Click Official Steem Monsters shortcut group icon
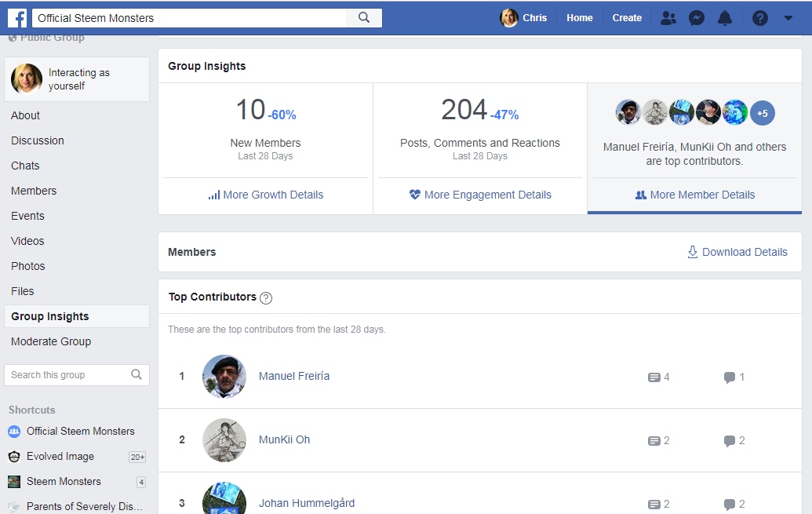812x514 pixels. click(x=14, y=431)
